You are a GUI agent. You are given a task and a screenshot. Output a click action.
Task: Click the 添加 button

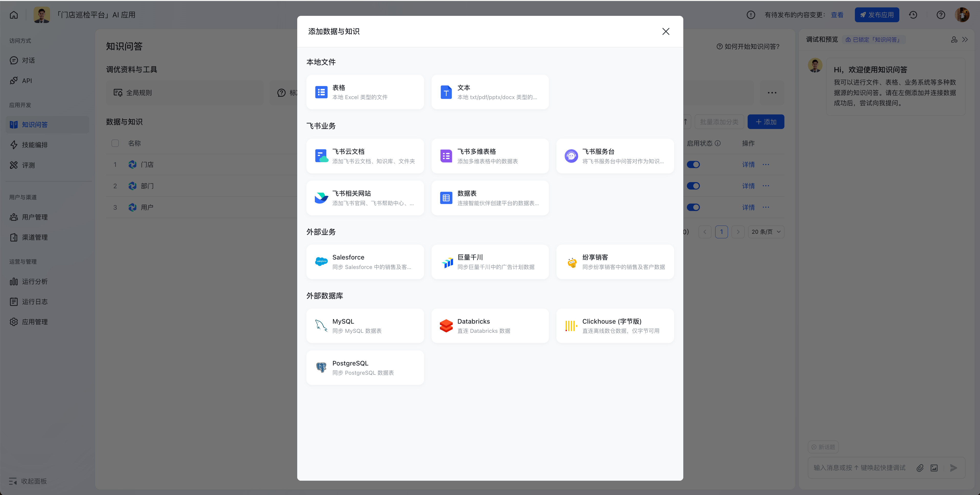pyautogui.click(x=766, y=122)
